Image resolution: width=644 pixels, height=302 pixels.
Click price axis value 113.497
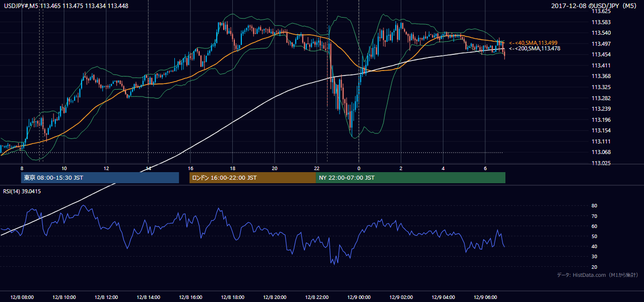(x=601, y=44)
